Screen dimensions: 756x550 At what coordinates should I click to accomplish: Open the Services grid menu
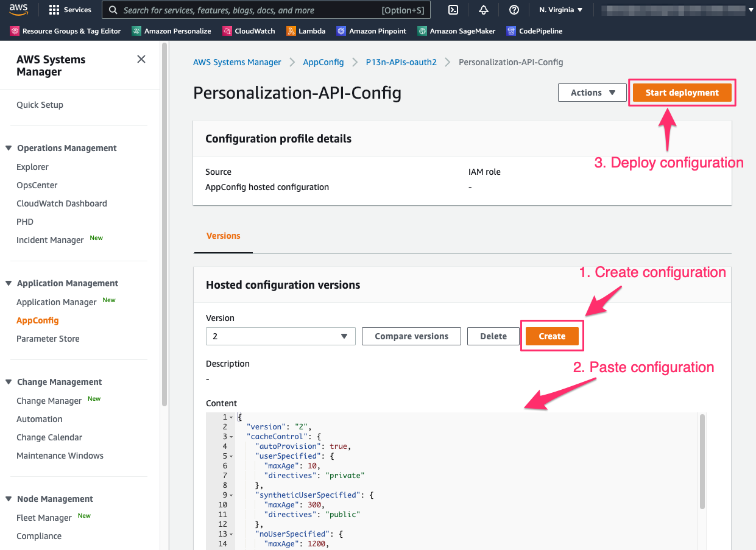tap(69, 10)
